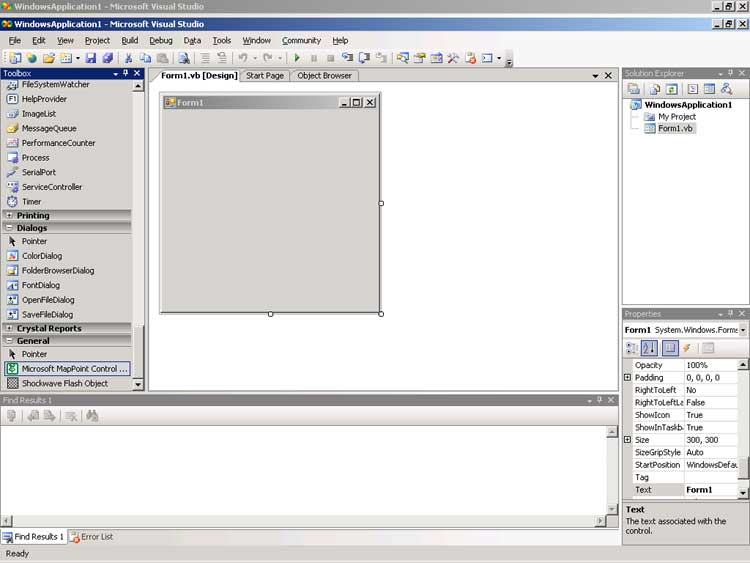Click the New Project toolbar icon
The width and height of the screenshot is (750, 563).
[15, 58]
